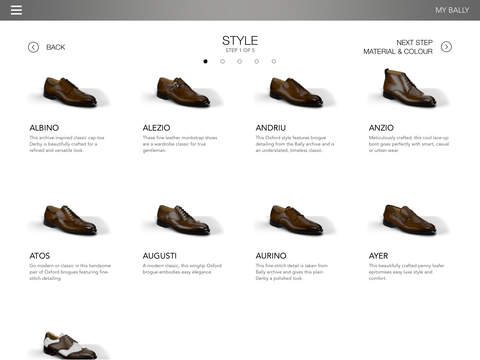The width and height of the screenshot is (480, 360).
Task: Choose the Albino shoe image
Action: point(70,91)
